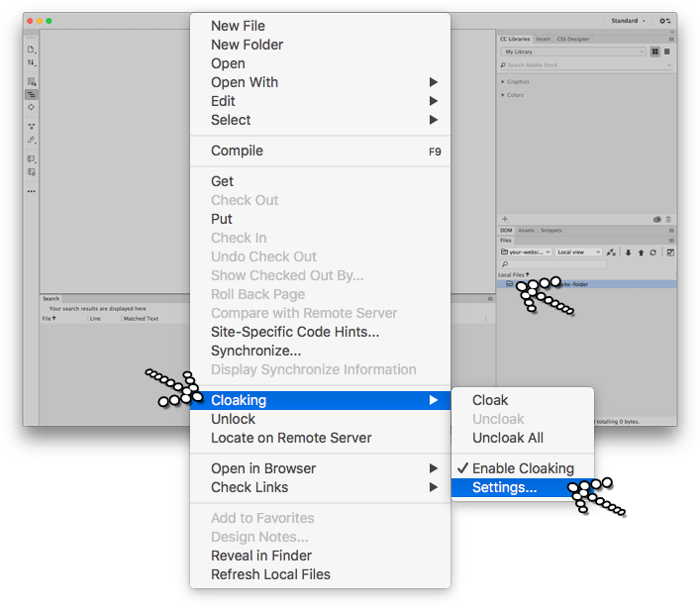Viewport: 700px width, 609px height.
Task: Open the Adobe Stock search options chevron
Action: click(x=668, y=65)
